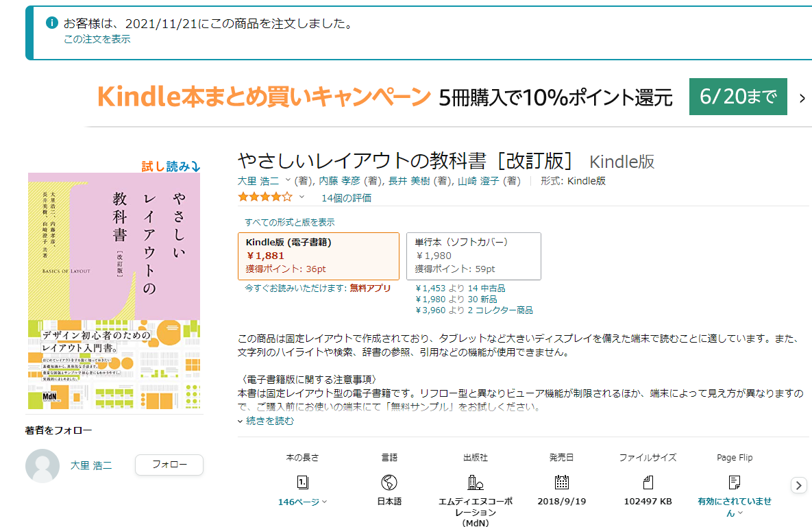The image size is (812, 527).
Task: Expand the rating breakdown chevron
Action: click(x=302, y=197)
